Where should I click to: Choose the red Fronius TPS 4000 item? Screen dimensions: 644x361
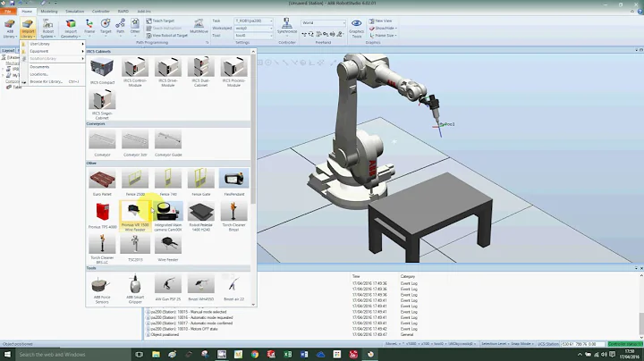(x=102, y=215)
